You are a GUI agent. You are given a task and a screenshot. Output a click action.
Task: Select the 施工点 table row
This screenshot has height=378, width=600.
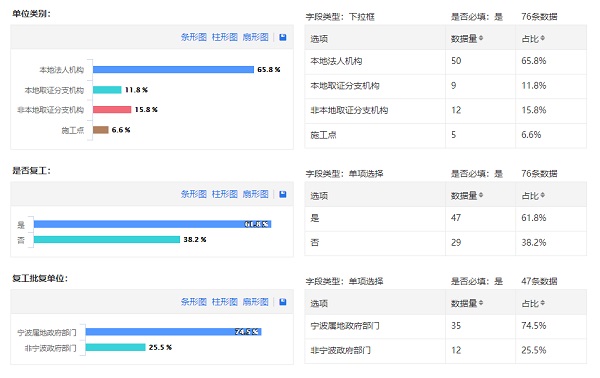(x=445, y=135)
